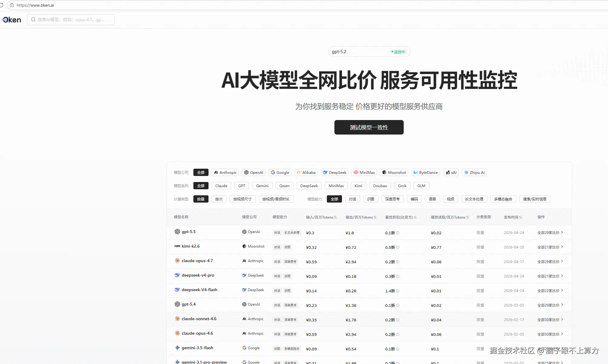
Task: Select the Zhipu AI company filter chip
Action: pos(474,172)
